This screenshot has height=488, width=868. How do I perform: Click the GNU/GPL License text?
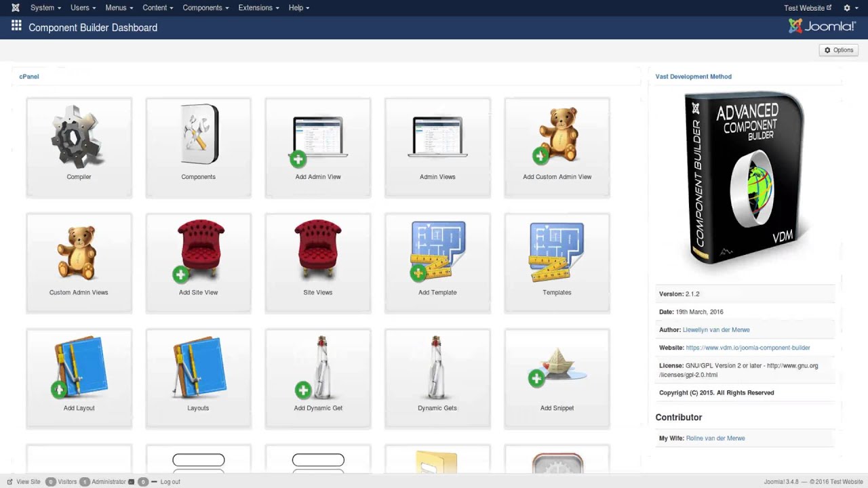coord(738,370)
